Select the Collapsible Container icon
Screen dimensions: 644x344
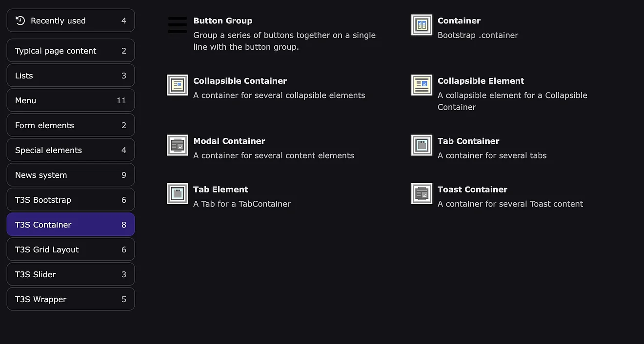178,85
